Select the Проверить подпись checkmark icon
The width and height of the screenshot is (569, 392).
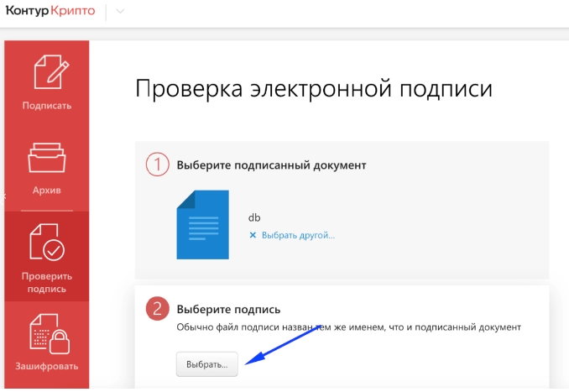point(47,242)
